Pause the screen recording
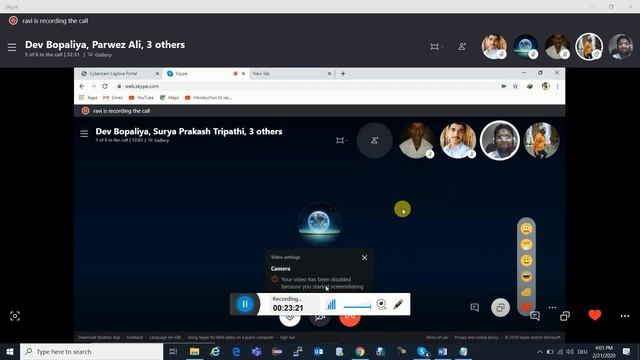The image size is (640, 360). coord(245,304)
